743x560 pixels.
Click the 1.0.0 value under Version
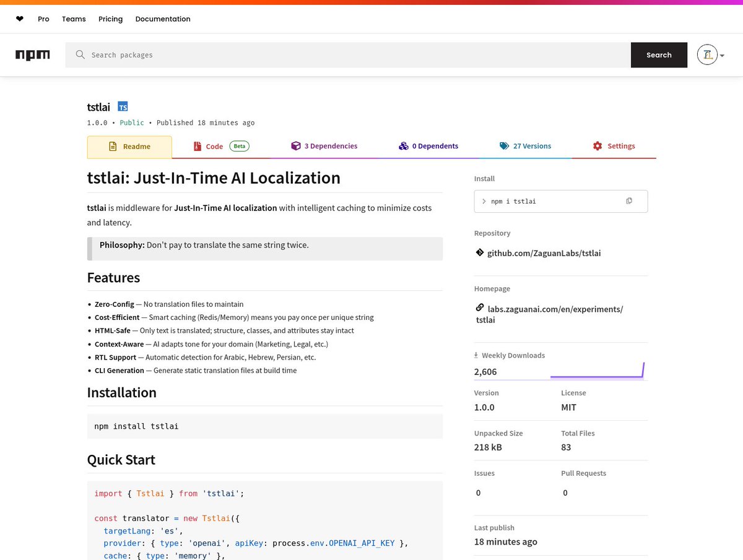[484, 407]
